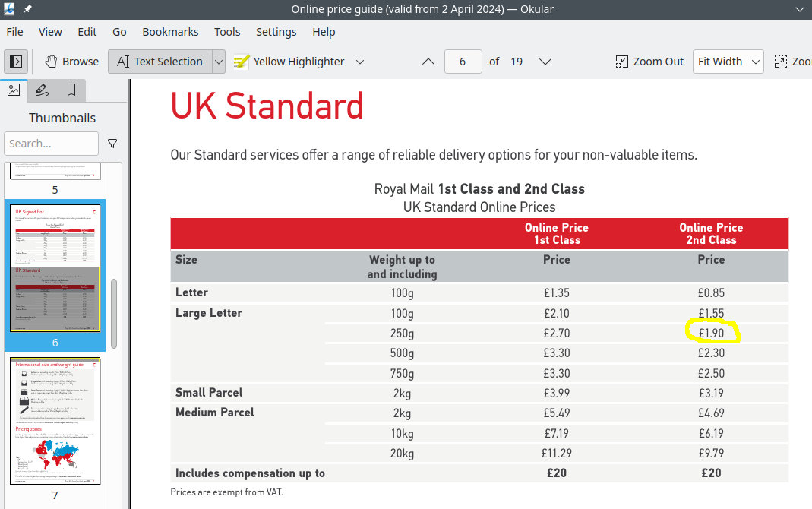
Task: Select the Text Selection tool
Action: pos(160,62)
